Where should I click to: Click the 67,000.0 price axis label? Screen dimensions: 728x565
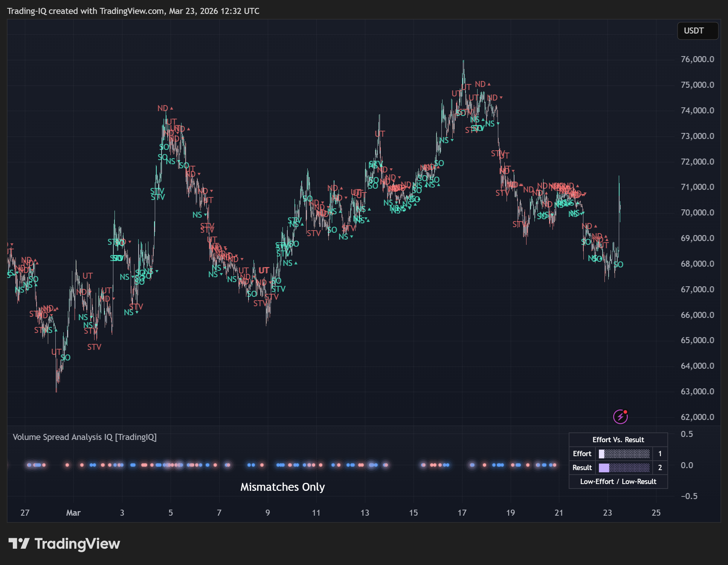tap(697, 289)
